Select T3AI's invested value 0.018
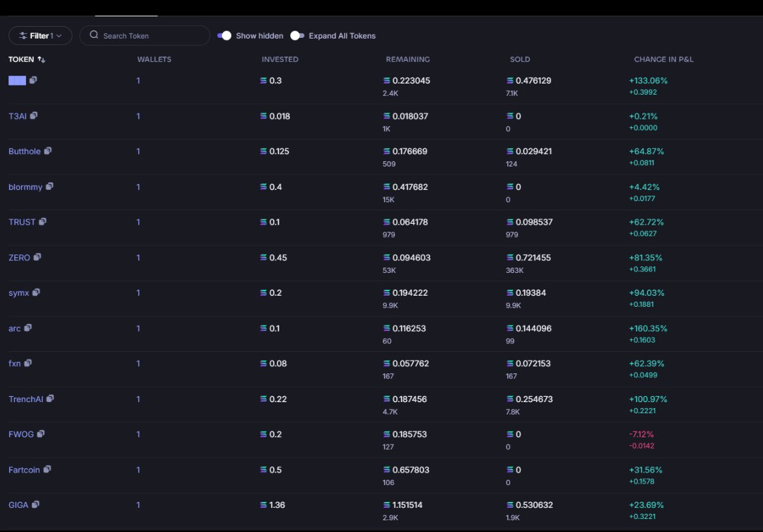763x532 pixels. coord(280,116)
